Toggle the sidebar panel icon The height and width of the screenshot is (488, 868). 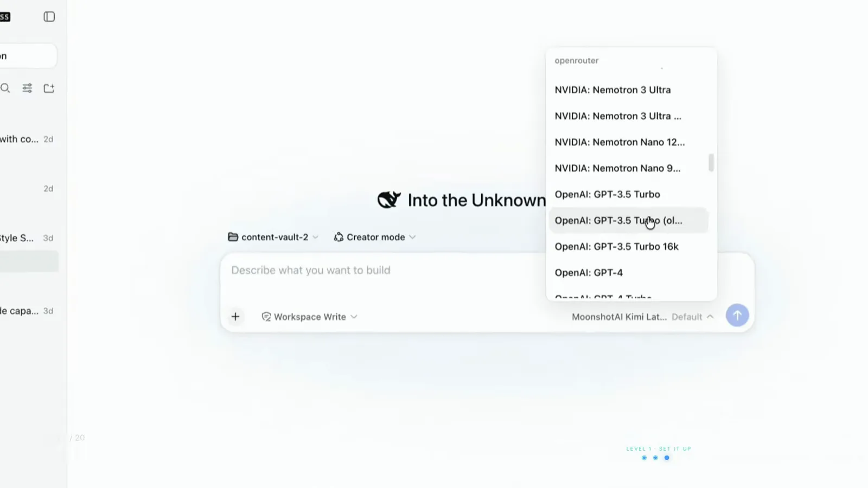[x=49, y=17]
